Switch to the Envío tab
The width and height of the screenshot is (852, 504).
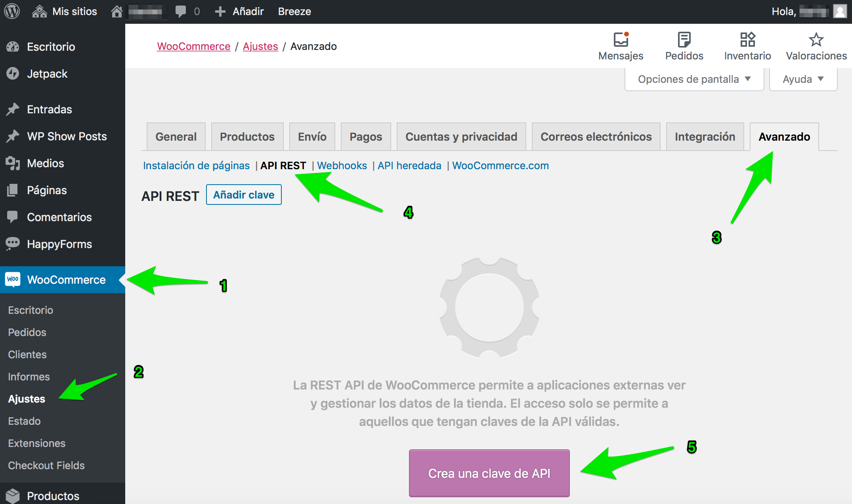[x=312, y=137]
